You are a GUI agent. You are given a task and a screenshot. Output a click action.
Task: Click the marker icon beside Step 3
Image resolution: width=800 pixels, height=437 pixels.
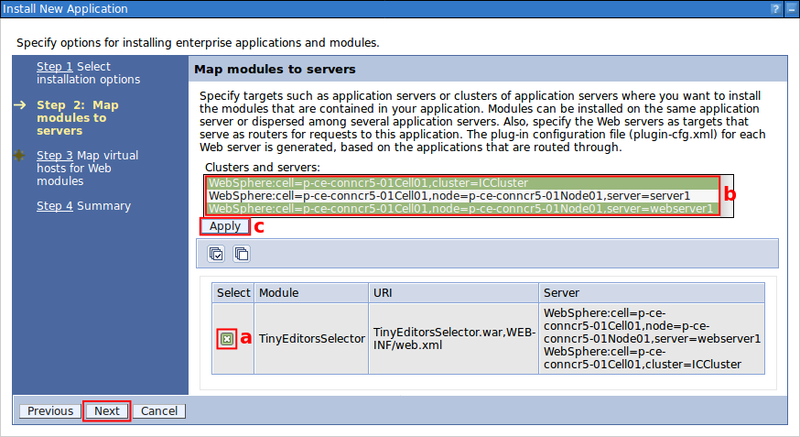tap(20, 155)
